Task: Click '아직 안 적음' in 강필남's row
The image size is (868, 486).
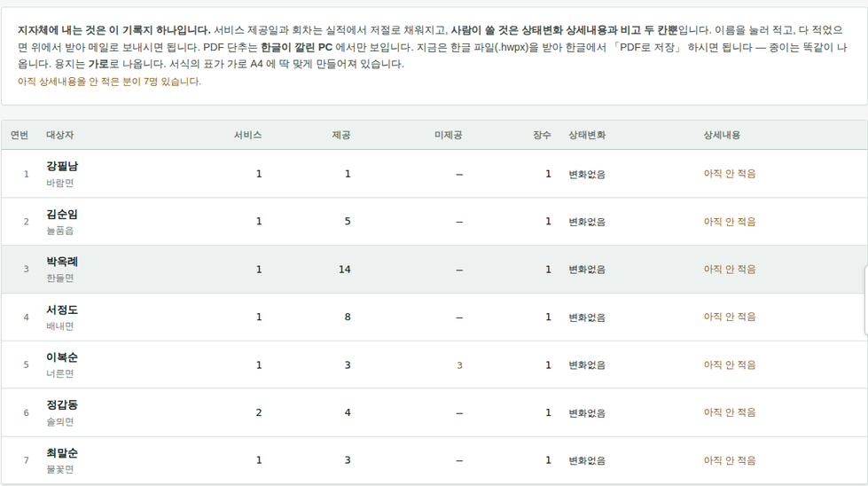Action: (730, 174)
